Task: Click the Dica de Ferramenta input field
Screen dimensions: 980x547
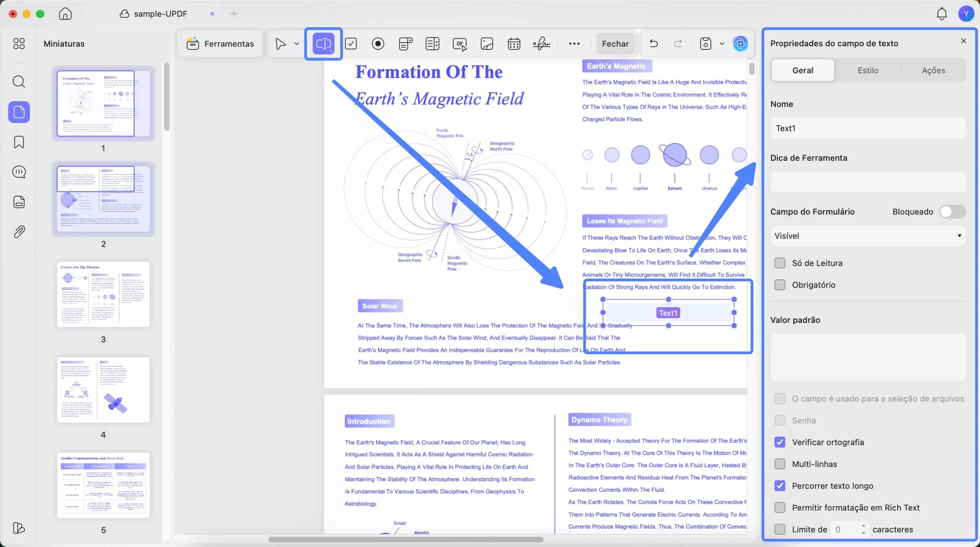Action: click(x=868, y=182)
